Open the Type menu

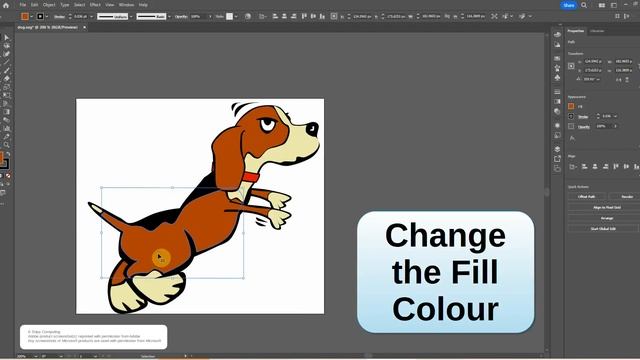point(65,5)
